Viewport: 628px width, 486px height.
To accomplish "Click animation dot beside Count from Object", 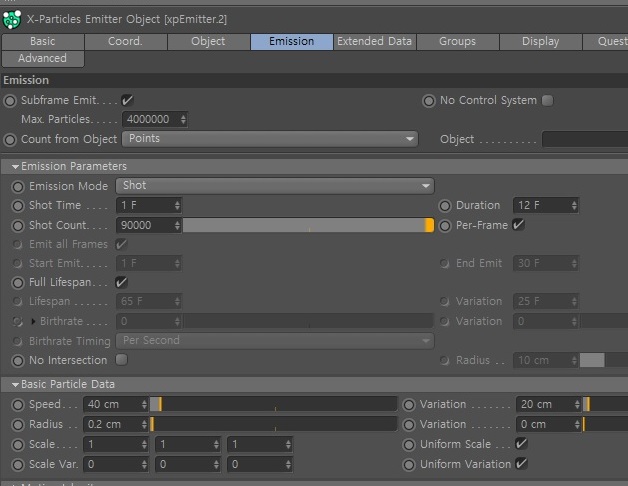I will 10,140.
